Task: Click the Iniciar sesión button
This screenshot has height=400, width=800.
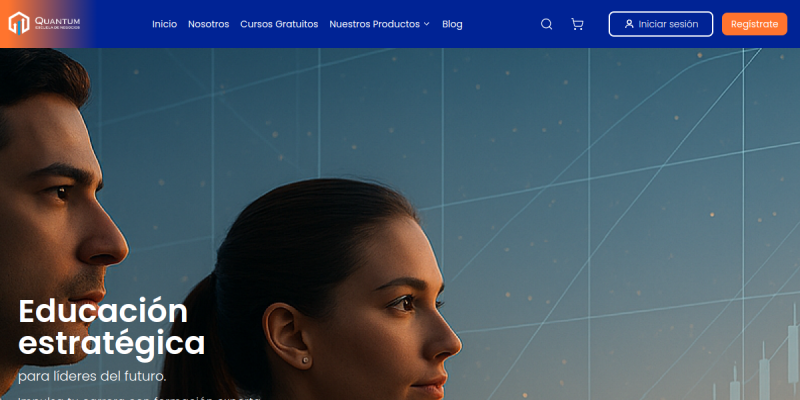Action: click(661, 24)
